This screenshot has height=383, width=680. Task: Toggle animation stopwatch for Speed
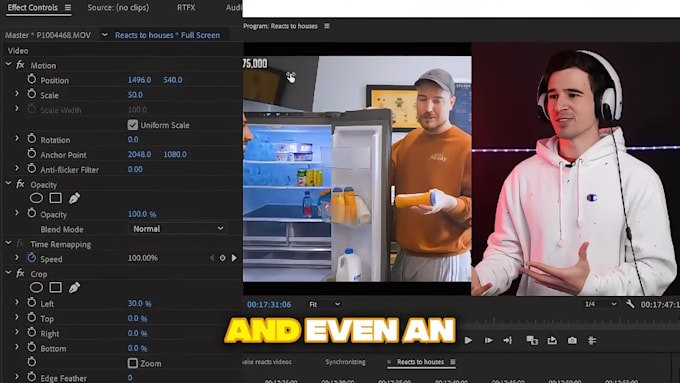(x=32, y=258)
